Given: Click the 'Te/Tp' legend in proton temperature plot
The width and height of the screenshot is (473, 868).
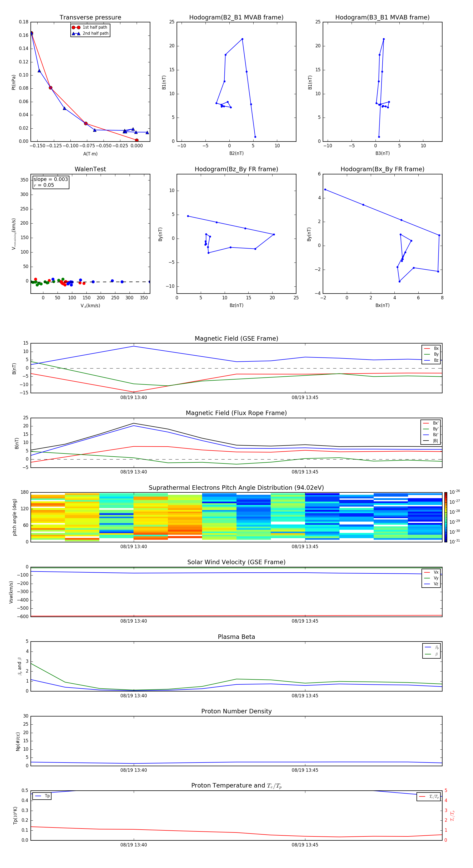Looking at the screenshot, I should 429,797.
